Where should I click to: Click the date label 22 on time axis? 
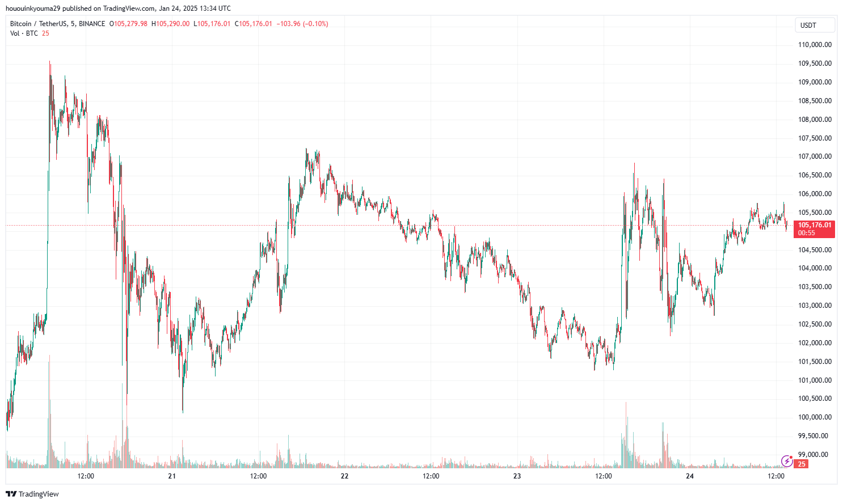click(x=344, y=476)
